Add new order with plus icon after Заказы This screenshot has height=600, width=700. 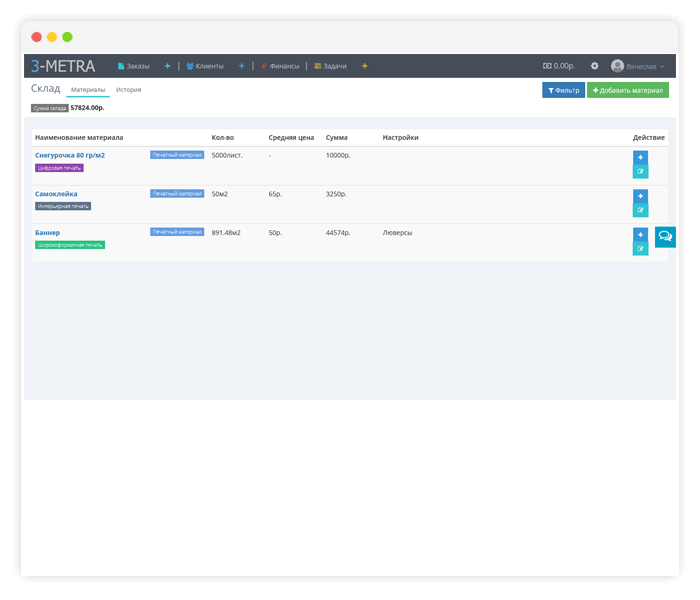point(167,66)
